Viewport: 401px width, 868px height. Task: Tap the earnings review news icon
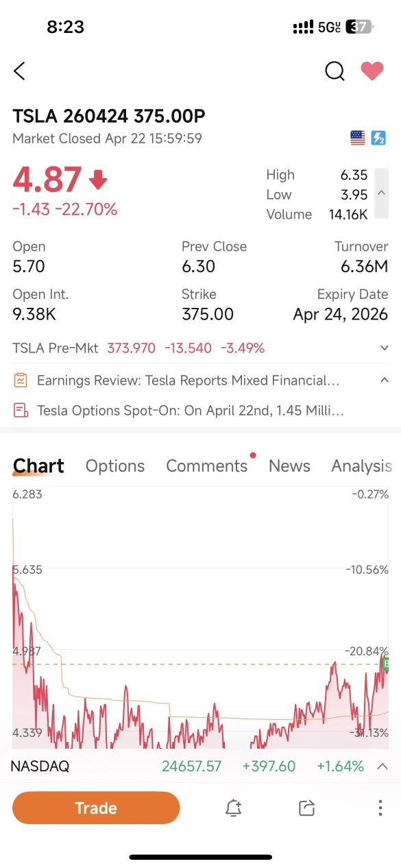point(21,380)
